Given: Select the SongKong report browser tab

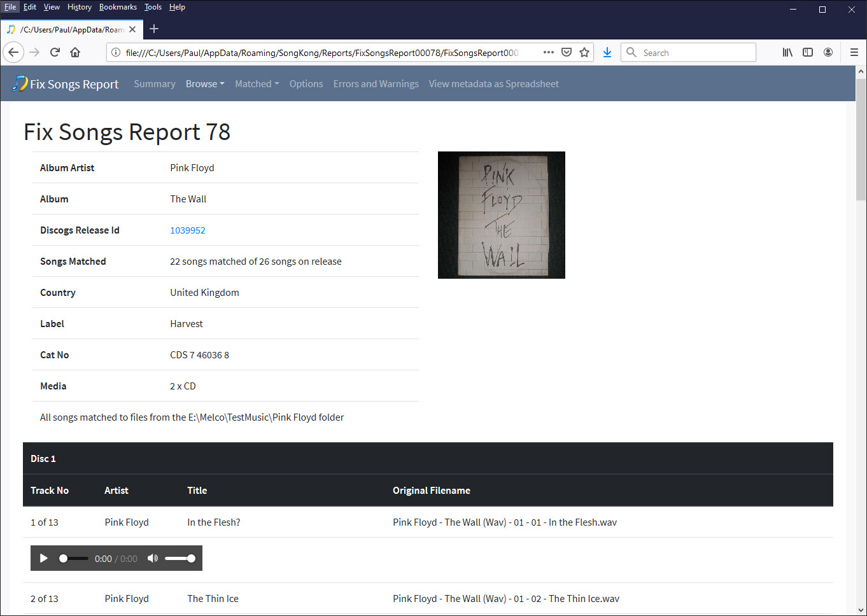Looking at the screenshot, I should pyautogui.click(x=71, y=29).
